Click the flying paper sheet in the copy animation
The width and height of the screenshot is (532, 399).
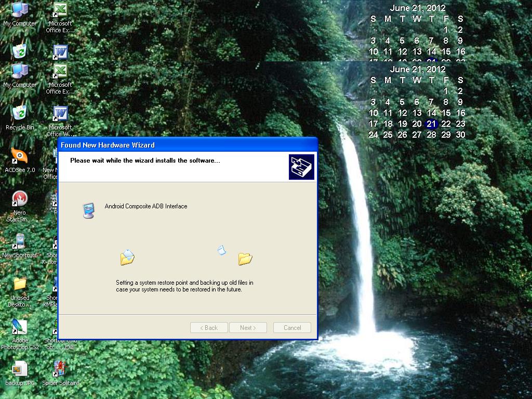click(221, 250)
